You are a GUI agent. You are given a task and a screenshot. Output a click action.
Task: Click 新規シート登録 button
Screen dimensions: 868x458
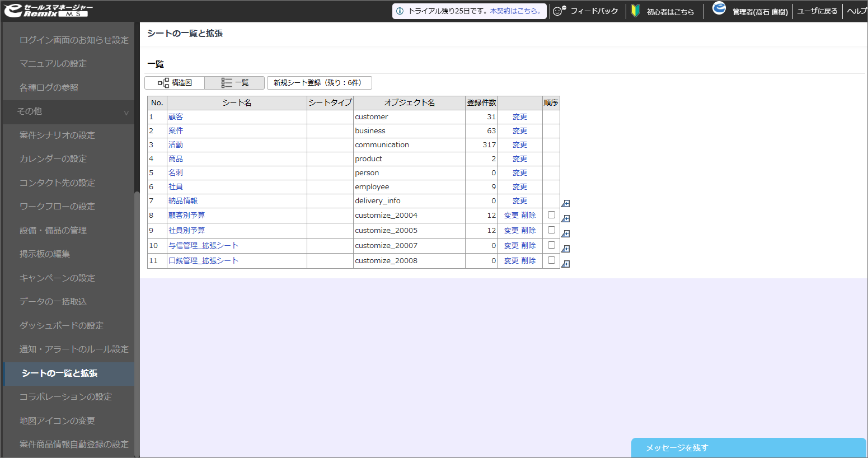pyautogui.click(x=320, y=83)
